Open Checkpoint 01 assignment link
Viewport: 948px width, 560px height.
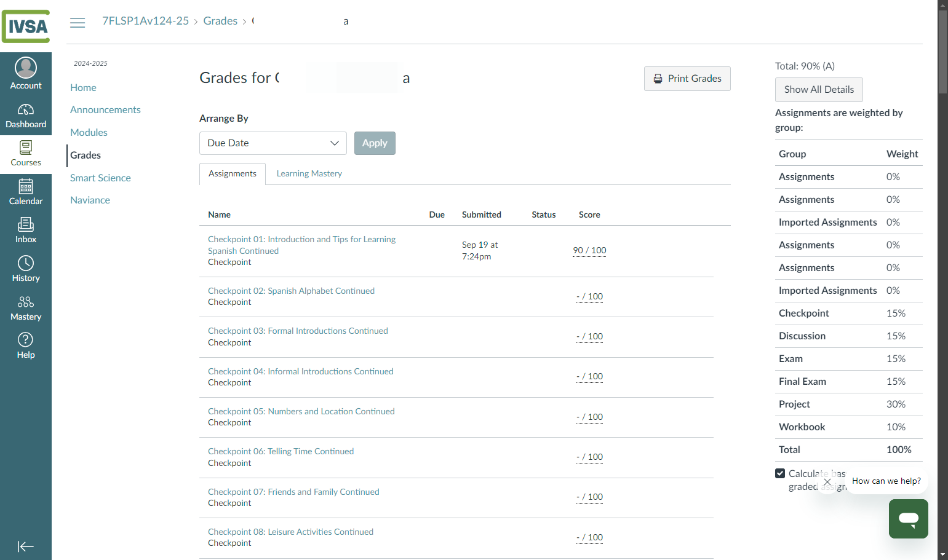(301, 245)
